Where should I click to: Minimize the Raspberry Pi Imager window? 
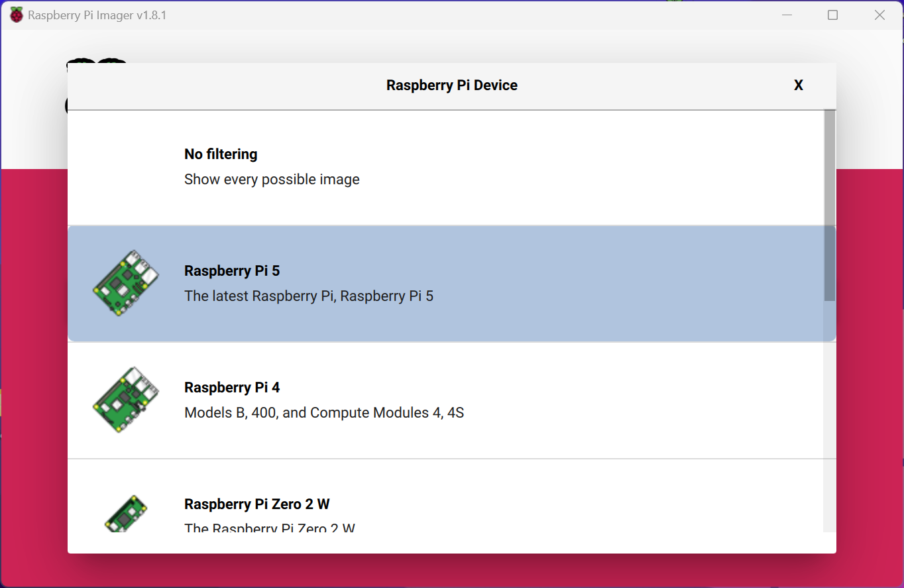coord(787,15)
